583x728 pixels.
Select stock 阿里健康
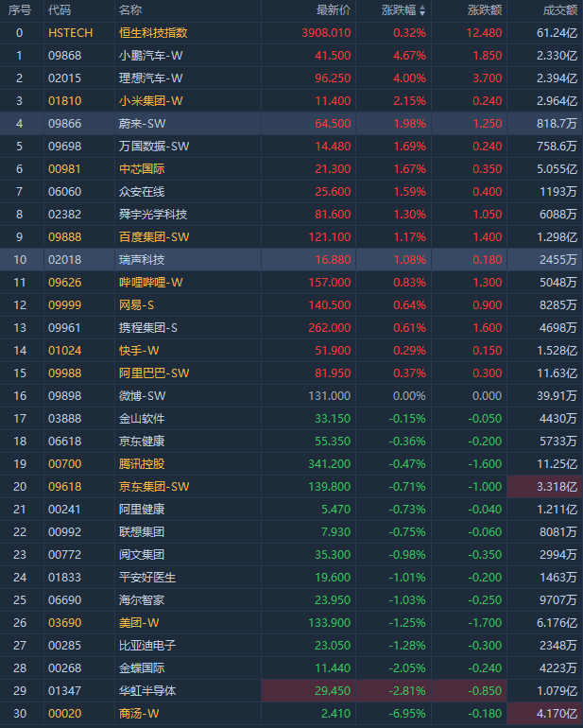click(142, 510)
